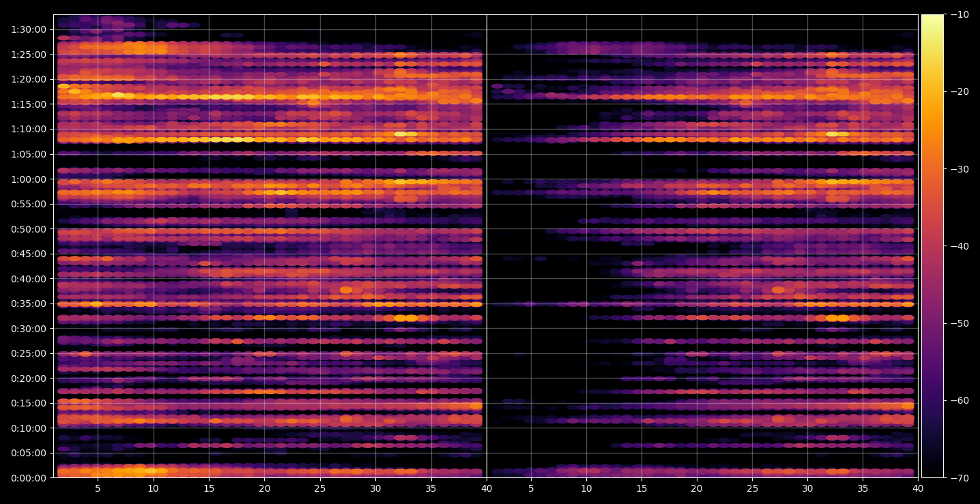Select x-axis label 25 under left heatmap
The height and width of the screenshot is (504, 980).
(320, 489)
